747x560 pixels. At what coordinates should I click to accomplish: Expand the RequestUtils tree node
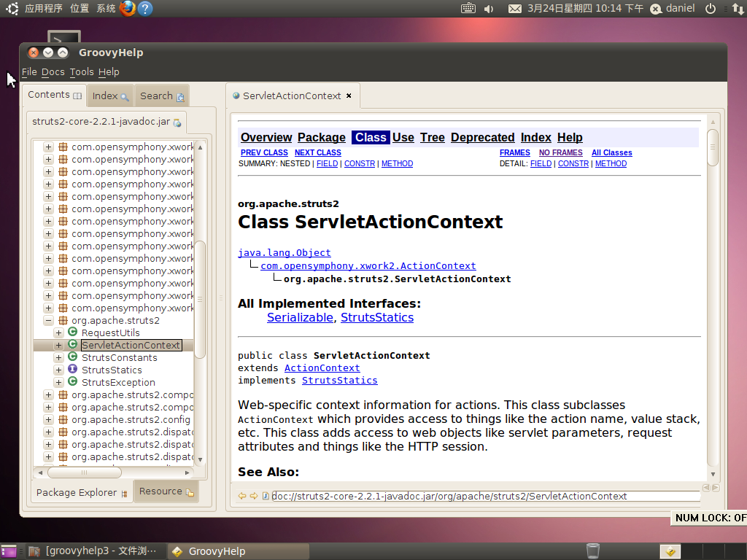(x=58, y=332)
